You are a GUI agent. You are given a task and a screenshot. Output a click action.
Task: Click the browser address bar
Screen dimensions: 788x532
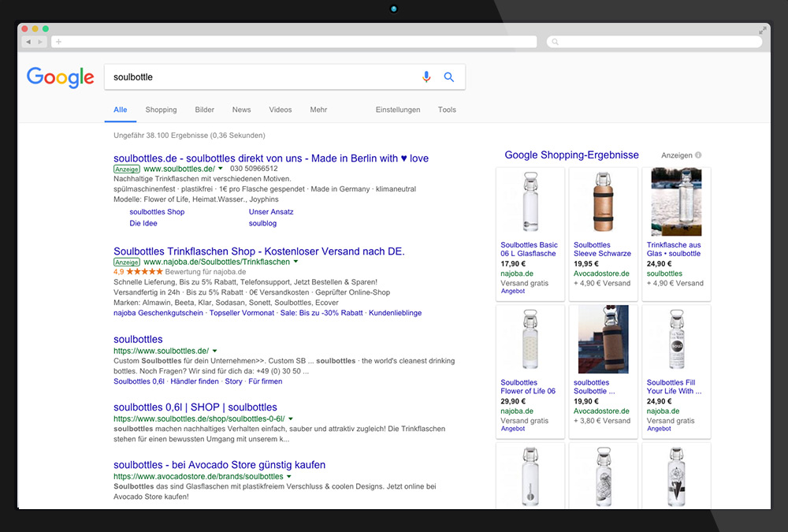pos(294,42)
